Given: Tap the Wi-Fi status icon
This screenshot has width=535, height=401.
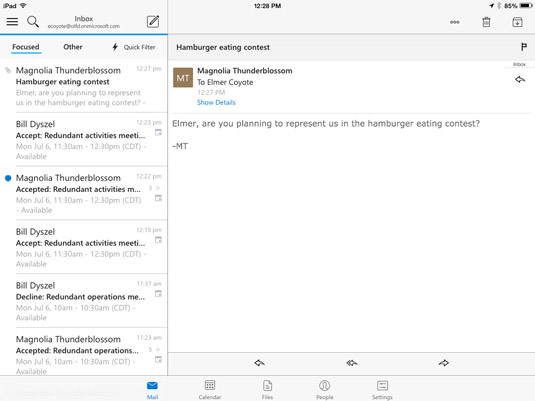Looking at the screenshot, I should click(23, 5).
